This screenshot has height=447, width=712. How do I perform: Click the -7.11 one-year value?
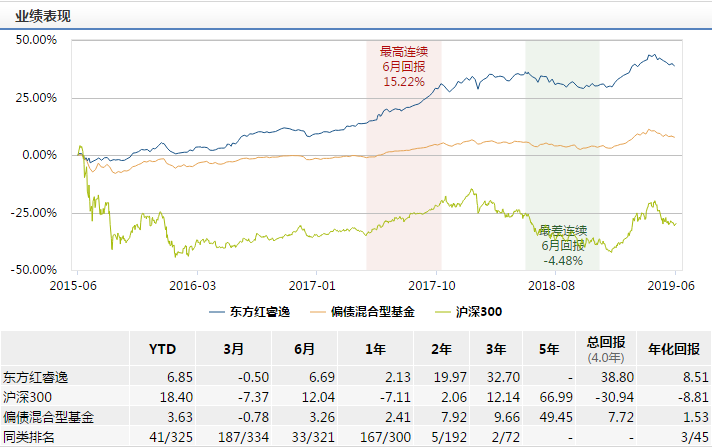click(x=395, y=397)
